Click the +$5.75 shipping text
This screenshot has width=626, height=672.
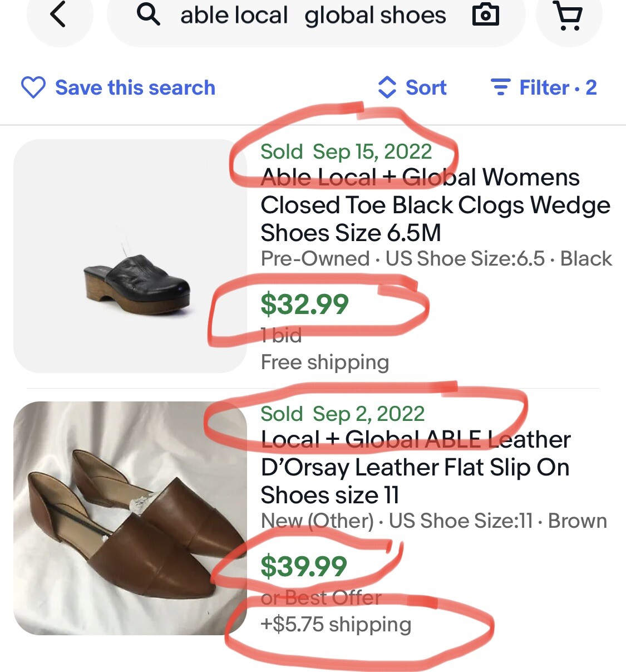pyautogui.click(x=336, y=624)
